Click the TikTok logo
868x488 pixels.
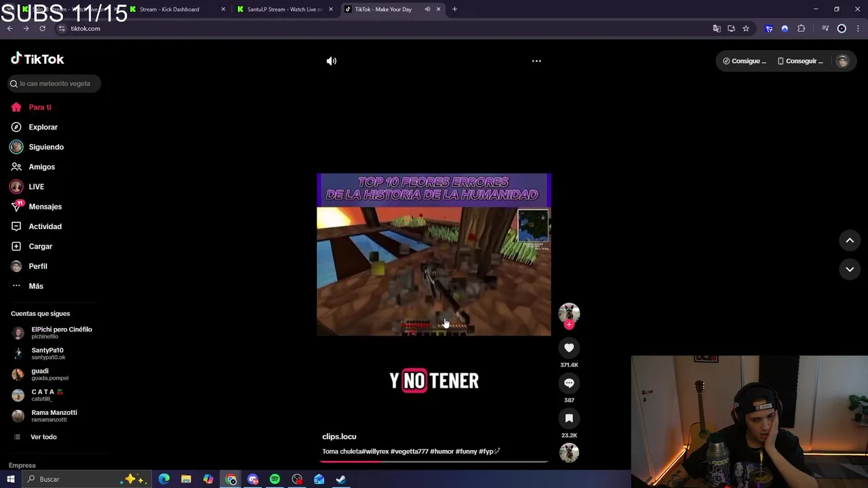37,59
